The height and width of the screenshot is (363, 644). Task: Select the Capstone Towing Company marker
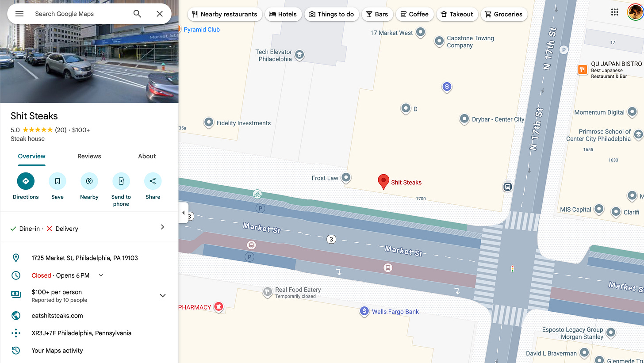click(439, 42)
